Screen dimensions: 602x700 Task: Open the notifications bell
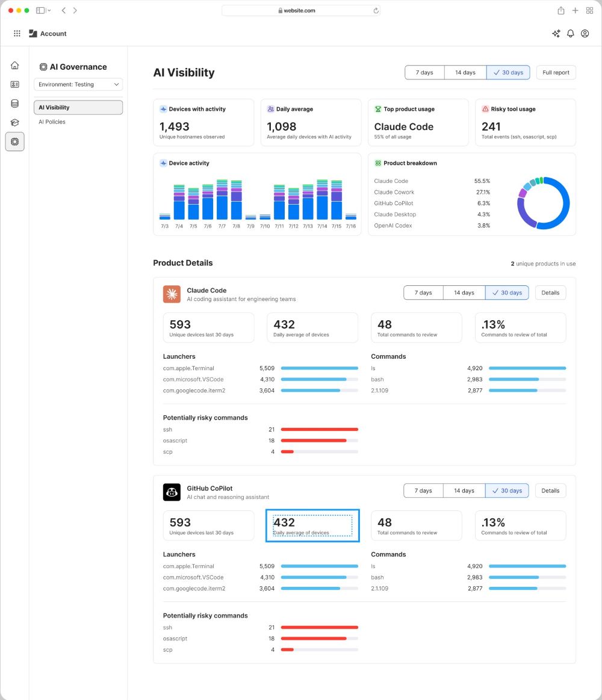[x=570, y=34]
